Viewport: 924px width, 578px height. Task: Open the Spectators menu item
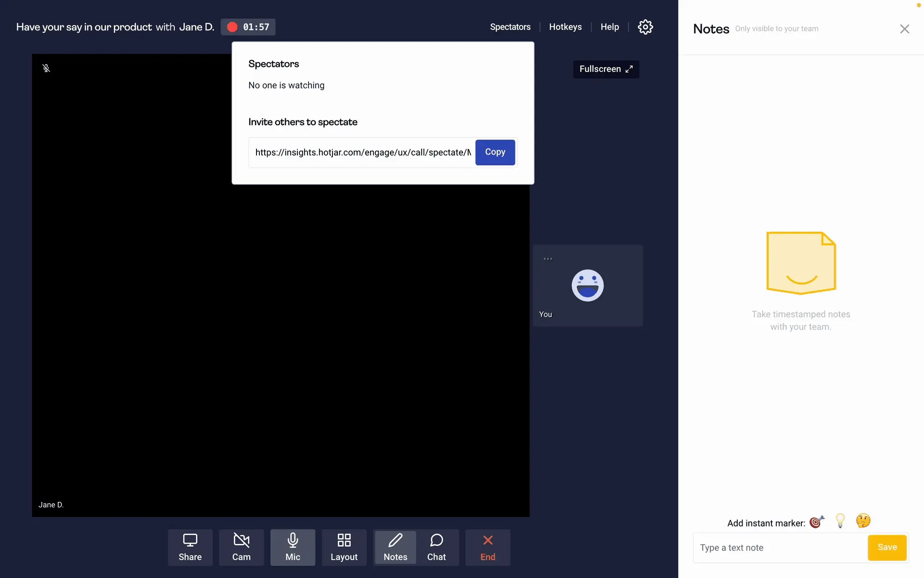tap(510, 27)
